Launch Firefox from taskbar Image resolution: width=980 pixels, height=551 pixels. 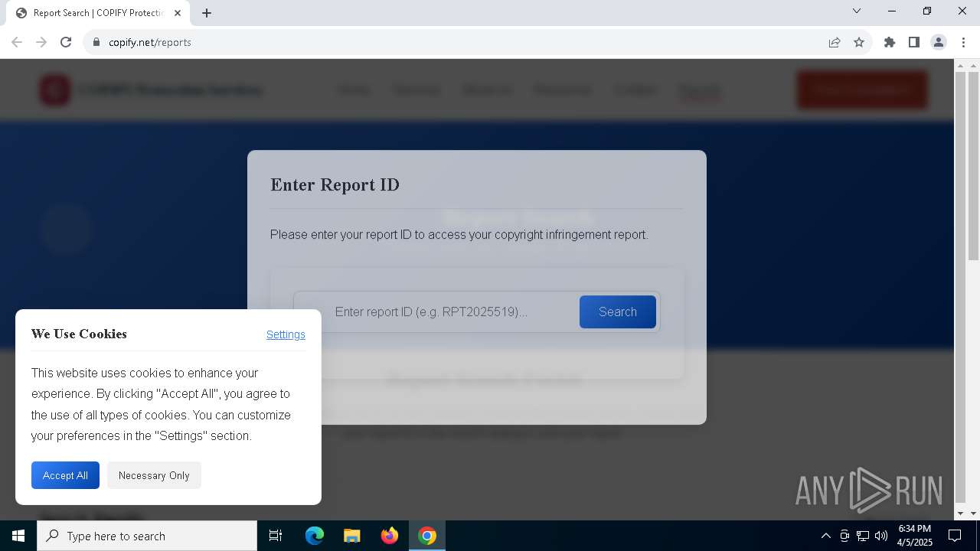click(x=390, y=536)
